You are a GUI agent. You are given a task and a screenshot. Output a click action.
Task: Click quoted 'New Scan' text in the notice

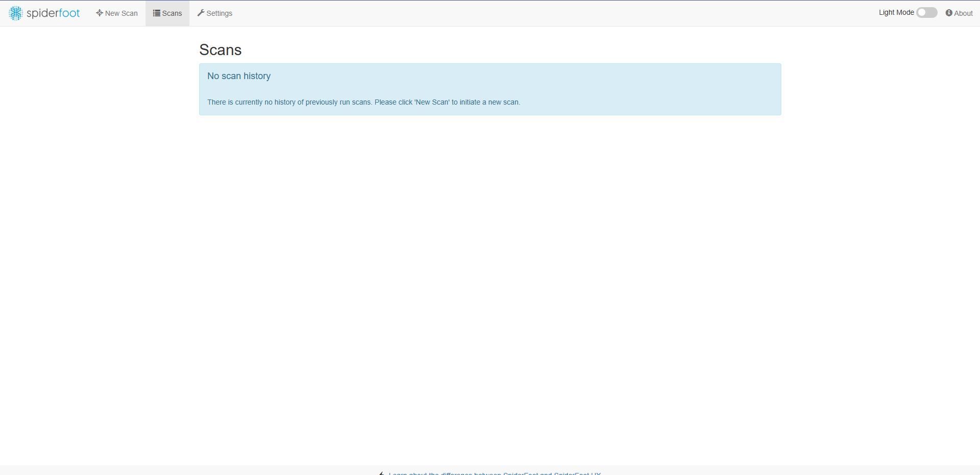pyautogui.click(x=432, y=102)
